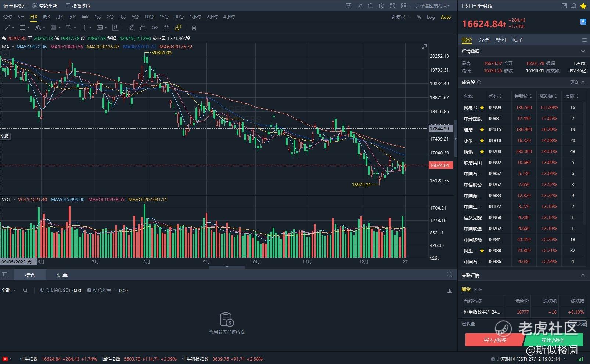Toggle percentage scale with % button
The width and height of the screenshot is (590, 364).
(419, 17)
